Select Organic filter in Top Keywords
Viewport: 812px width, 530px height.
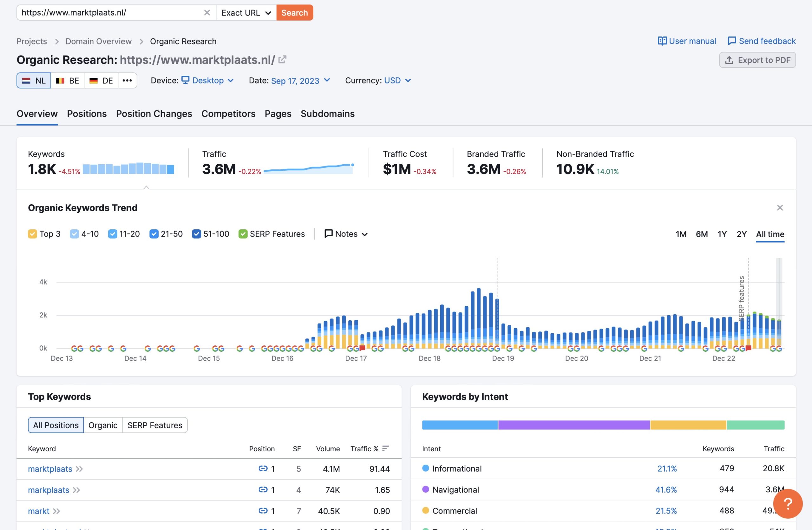tap(103, 425)
